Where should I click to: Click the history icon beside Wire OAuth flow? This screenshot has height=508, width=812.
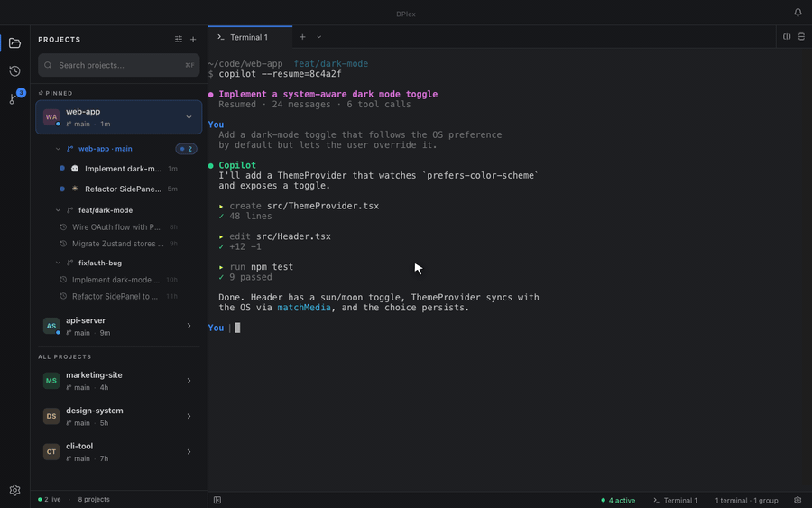[63, 226]
